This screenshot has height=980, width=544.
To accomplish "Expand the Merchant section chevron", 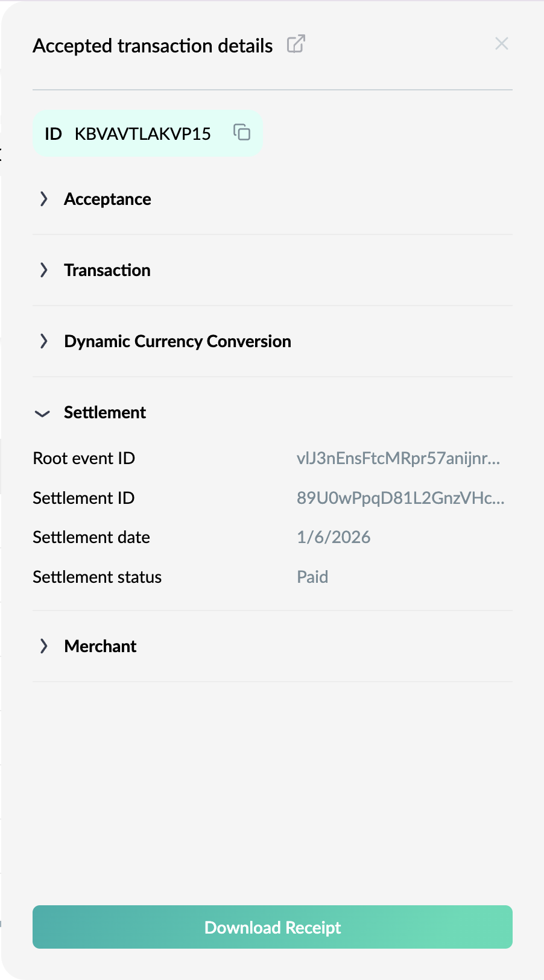I will coord(43,646).
